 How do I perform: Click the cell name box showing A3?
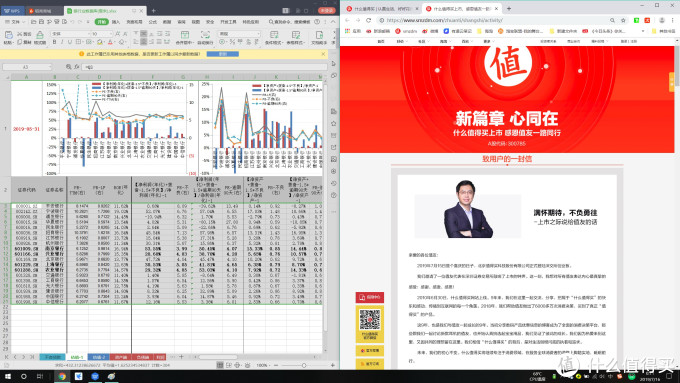[27, 67]
